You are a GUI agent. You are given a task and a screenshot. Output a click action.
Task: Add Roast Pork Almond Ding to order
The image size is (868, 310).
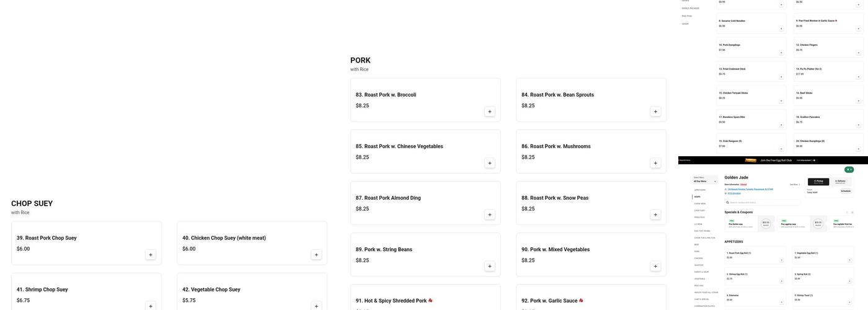[489, 215]
